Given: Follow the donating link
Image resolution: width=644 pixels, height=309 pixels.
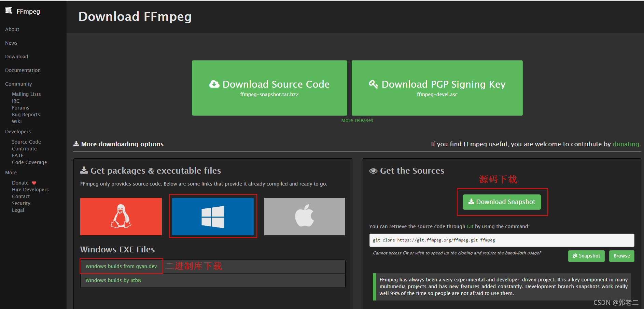Looking at the screenshot, I should pos(626,144).
